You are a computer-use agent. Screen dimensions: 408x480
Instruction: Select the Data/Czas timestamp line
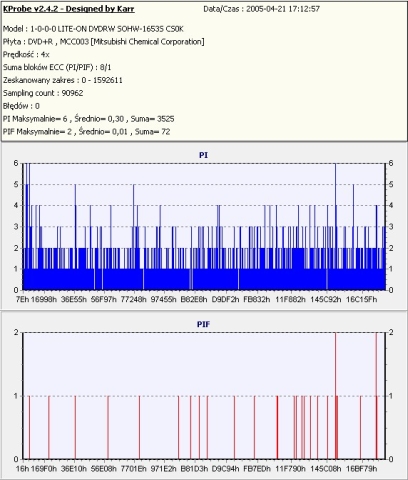[x=262, y=9]
